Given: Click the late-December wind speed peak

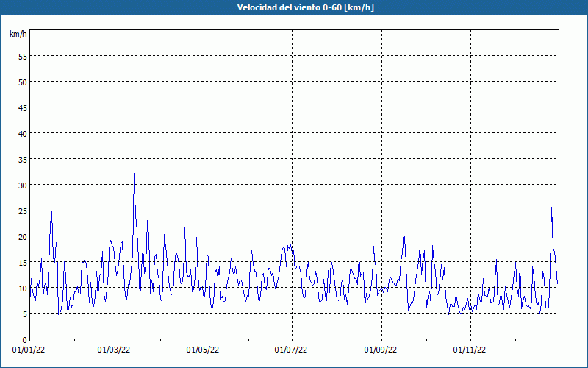Looking at the screenshot, I should (x=551, y=208).
